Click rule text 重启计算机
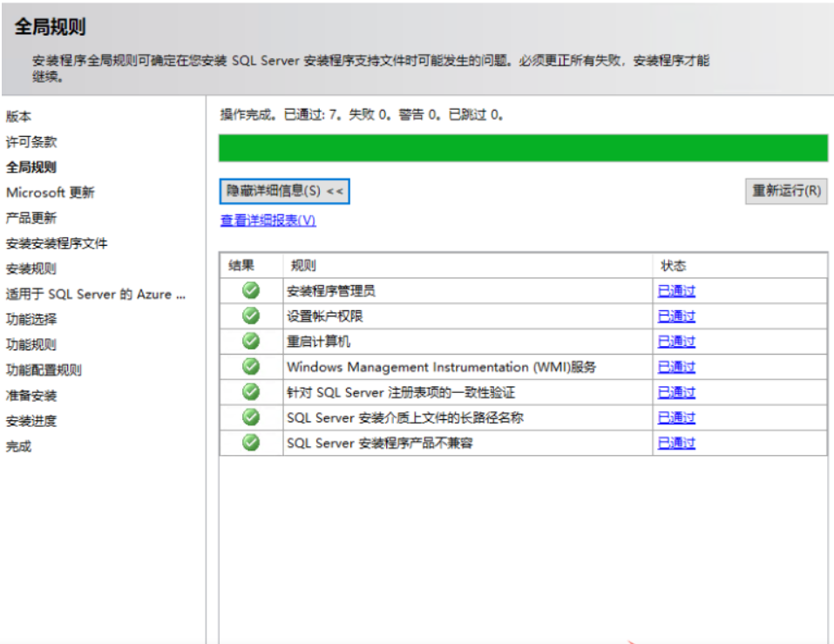This screenshot has height=644, width=834. point(318,342)
